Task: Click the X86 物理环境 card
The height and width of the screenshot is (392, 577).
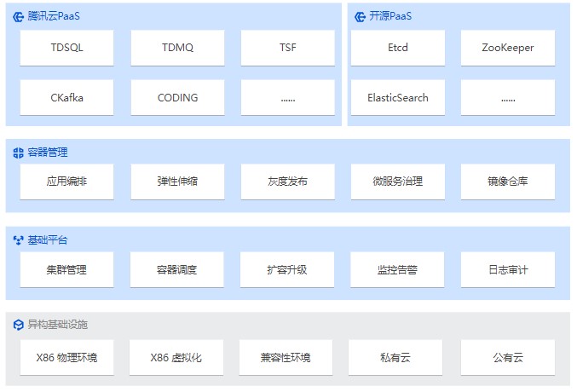Action: click(66, 357)
